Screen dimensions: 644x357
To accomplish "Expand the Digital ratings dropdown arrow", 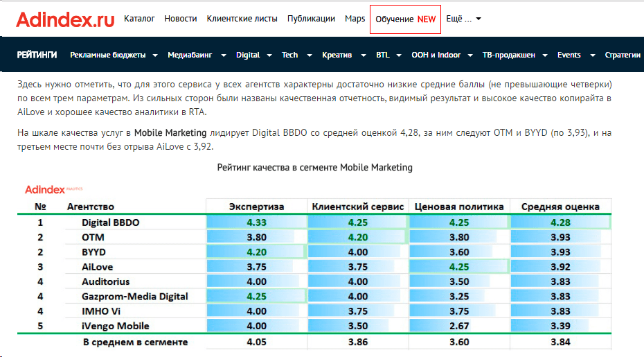I will pos(269,55).
